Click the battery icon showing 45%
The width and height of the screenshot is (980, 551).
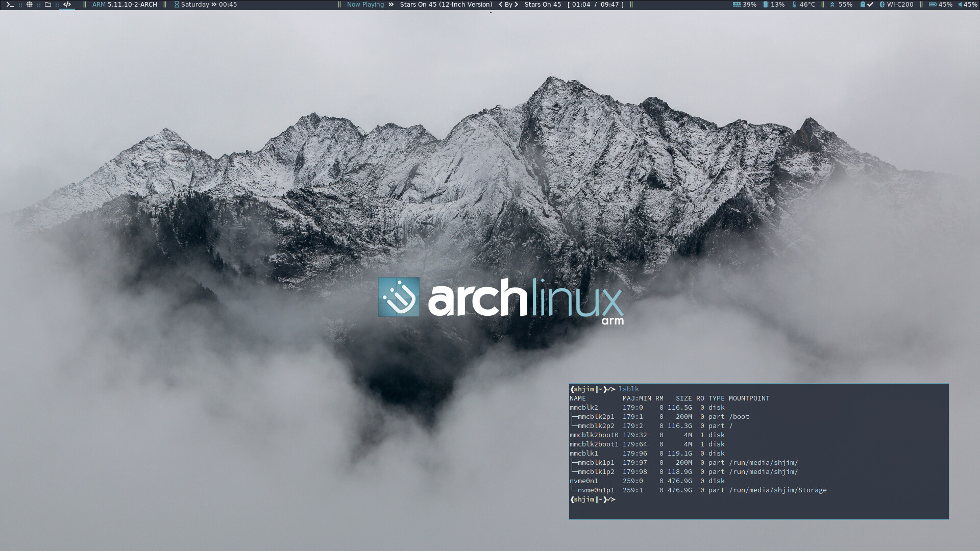[932, 5]
